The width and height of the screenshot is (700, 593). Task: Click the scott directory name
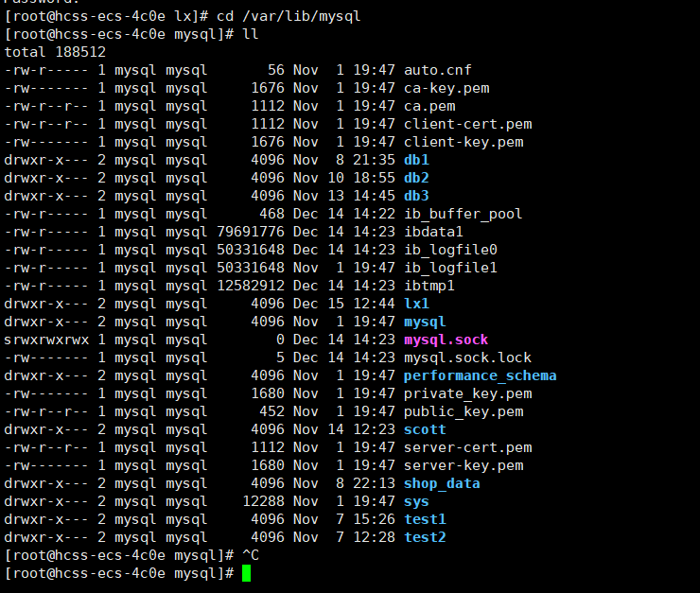click(425, 429)
